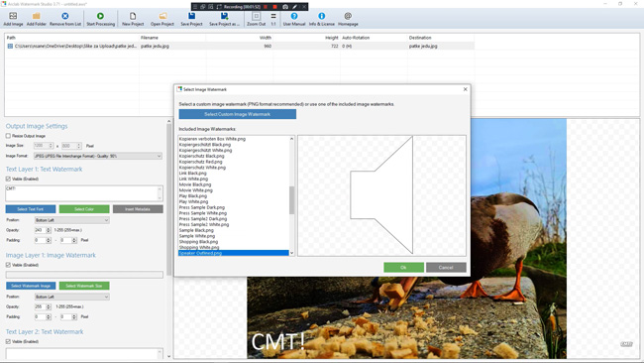The height and width of the screenshot is (363, 644).
Task: Select Speaker Outlined.png highlighted entry
Action: (x=233, y=253)
